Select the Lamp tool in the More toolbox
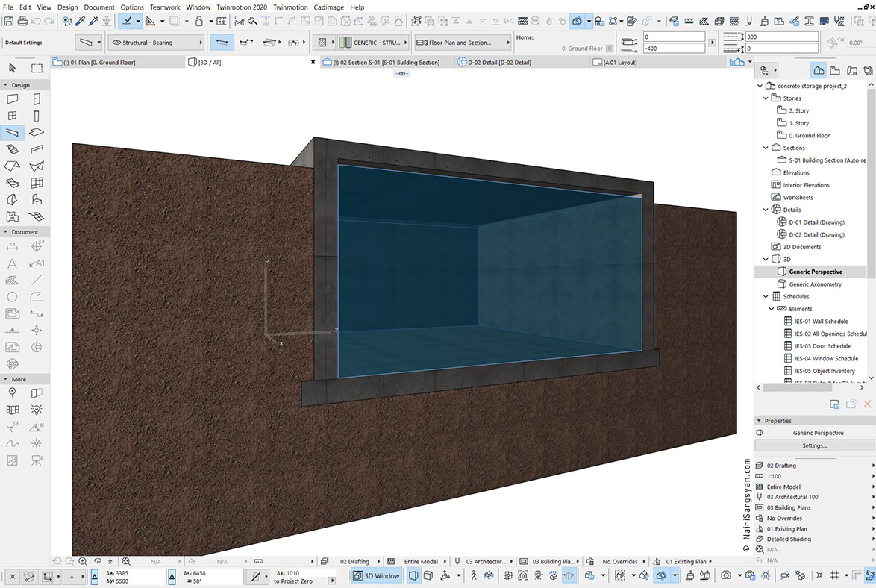Viewport: 876px width, 588px height. click(x=37, y=410)
